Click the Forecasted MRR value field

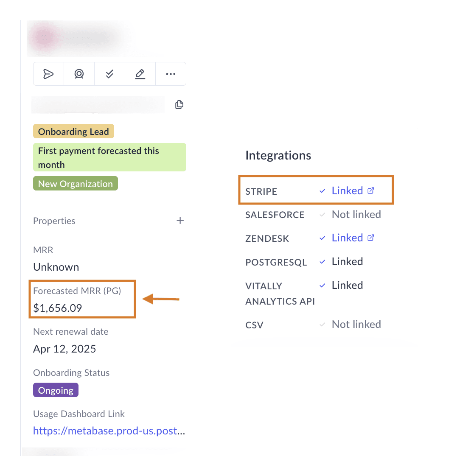tap(57, 308)
